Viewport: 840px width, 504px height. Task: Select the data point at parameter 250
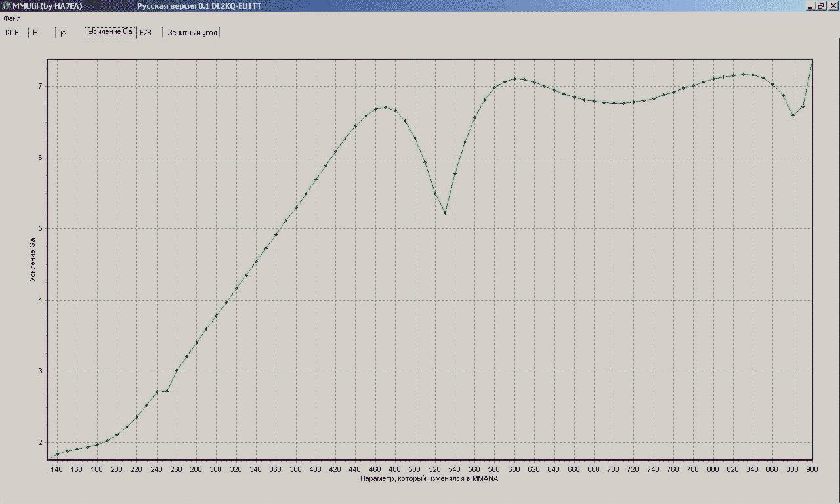tap(167, 391)
